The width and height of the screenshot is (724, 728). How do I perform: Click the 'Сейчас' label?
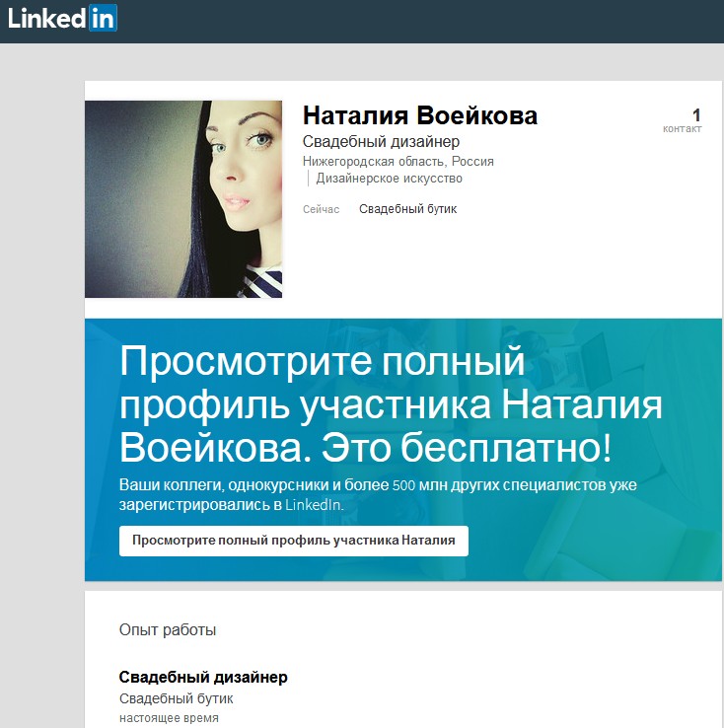322,209
